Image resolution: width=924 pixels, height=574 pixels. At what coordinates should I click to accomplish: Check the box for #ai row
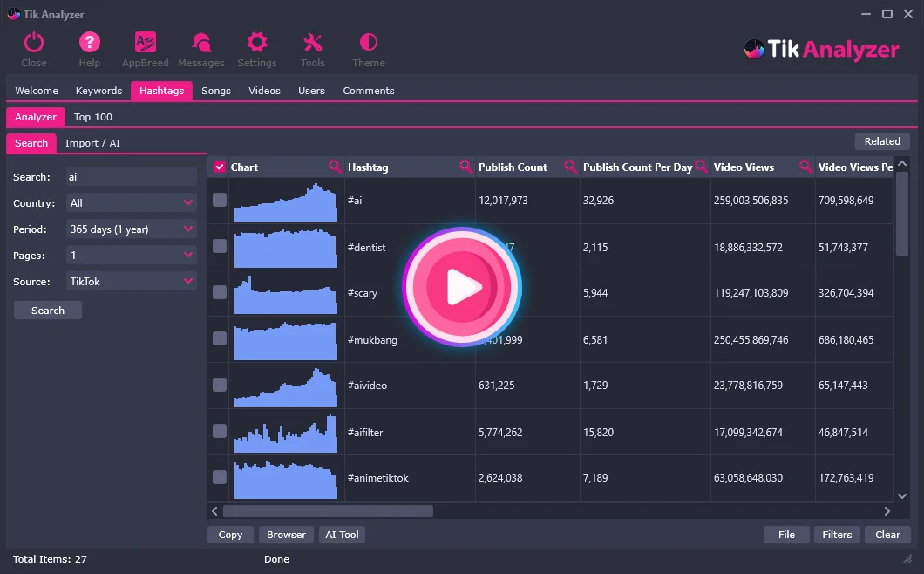click(220, 201)
